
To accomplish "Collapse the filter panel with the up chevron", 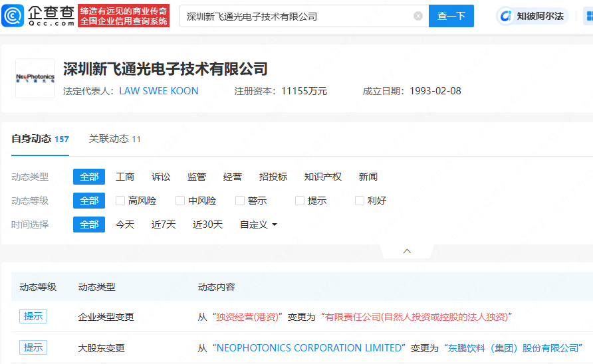I will (x=407, y=251).
